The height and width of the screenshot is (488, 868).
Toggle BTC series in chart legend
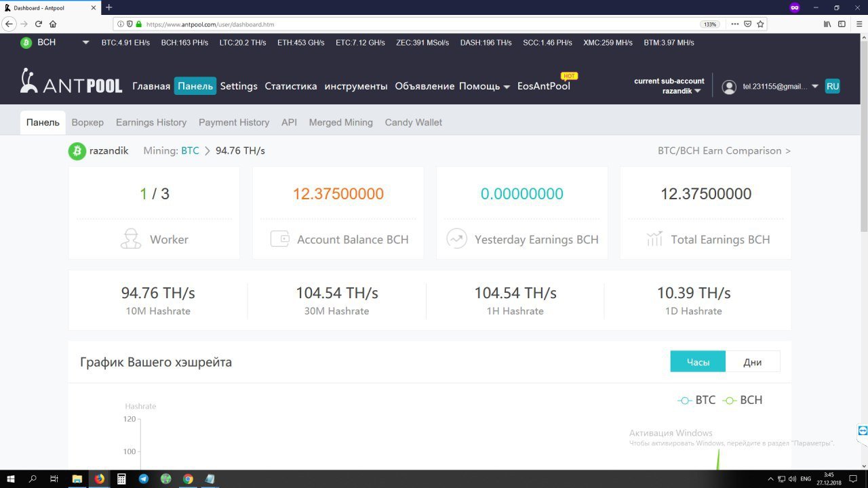coord(696,401)
